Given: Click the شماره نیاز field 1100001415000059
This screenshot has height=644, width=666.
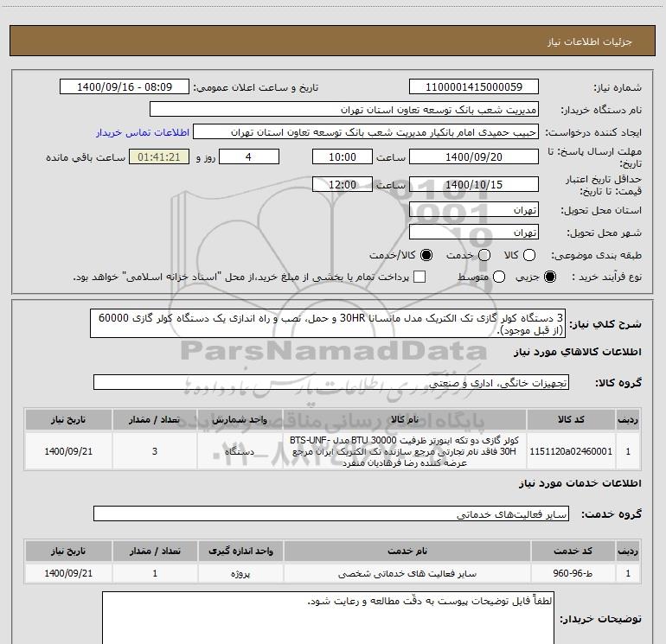Looking at the screenshot, I should (474, 86).
